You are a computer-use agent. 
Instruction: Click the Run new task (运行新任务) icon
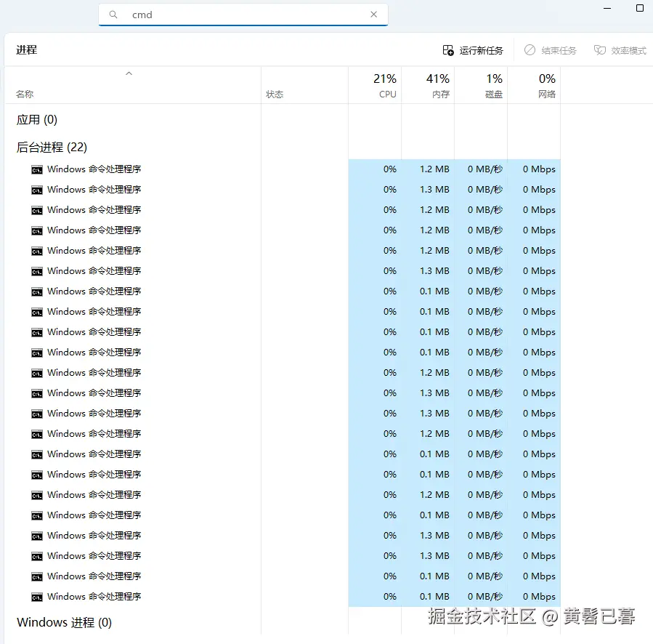coord(449,50)
